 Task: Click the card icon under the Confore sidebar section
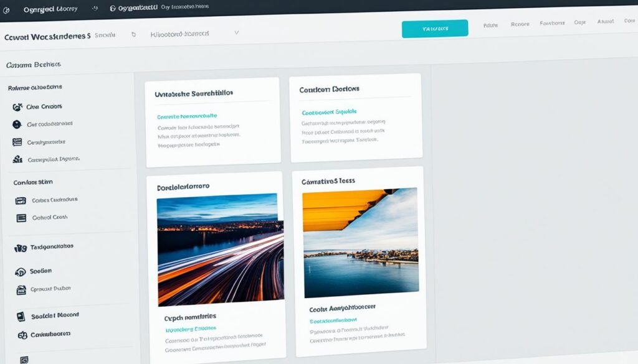[x=21, y=200]
